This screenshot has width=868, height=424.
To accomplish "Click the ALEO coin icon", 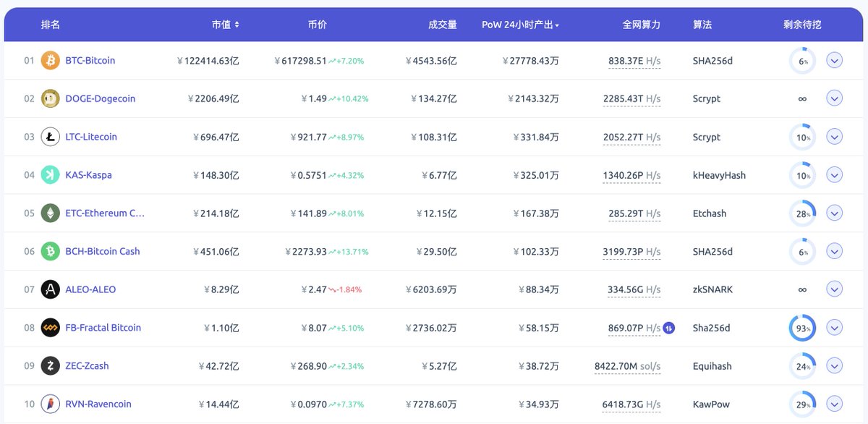I will [49, 289].
